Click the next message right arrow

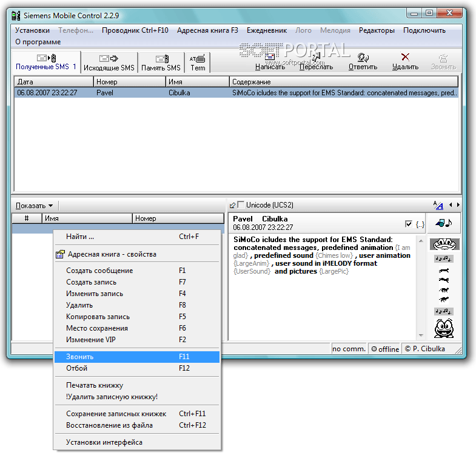458,205
